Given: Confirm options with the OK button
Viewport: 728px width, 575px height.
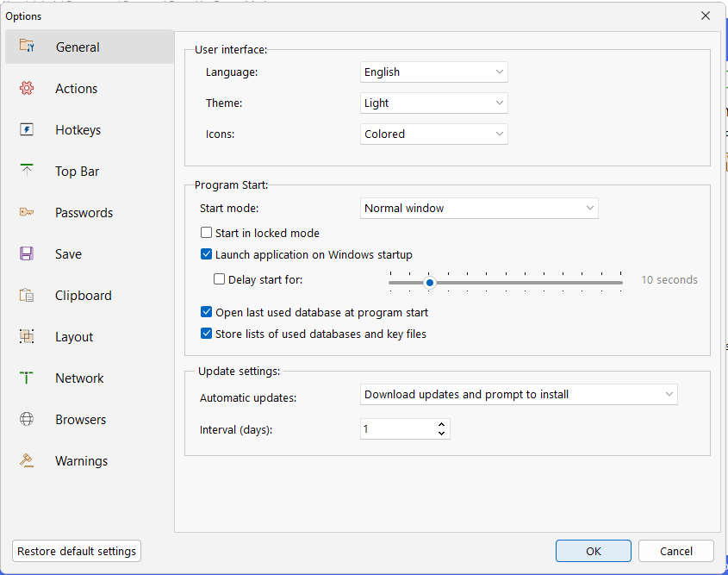Looking at the screenshot, I should tap(594, 551).
